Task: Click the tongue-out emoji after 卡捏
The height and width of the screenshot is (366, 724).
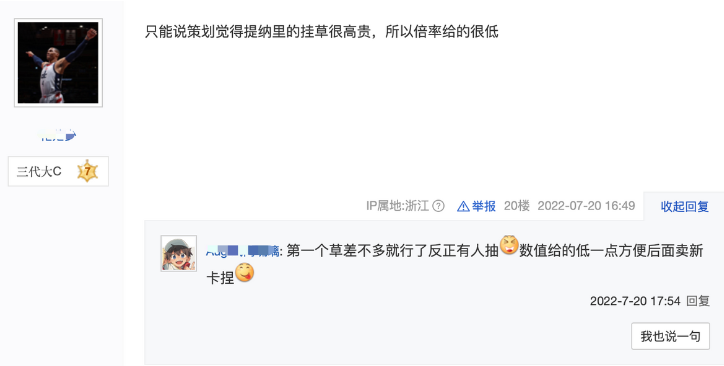Action: (244, 272)
